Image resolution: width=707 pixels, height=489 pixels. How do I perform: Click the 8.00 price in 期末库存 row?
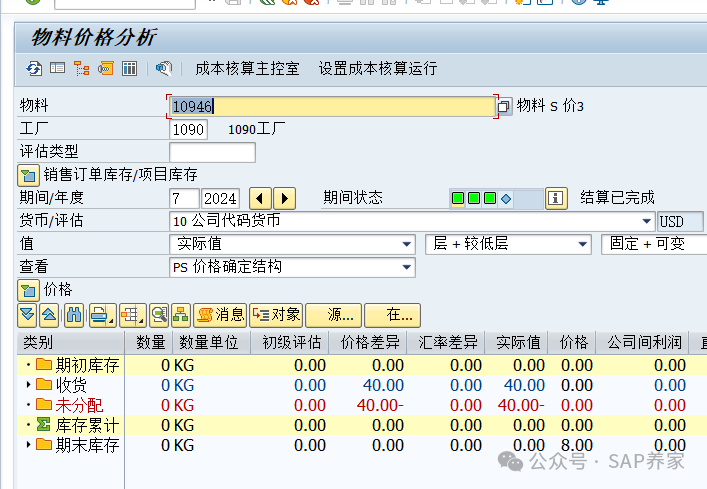point(577,445)
